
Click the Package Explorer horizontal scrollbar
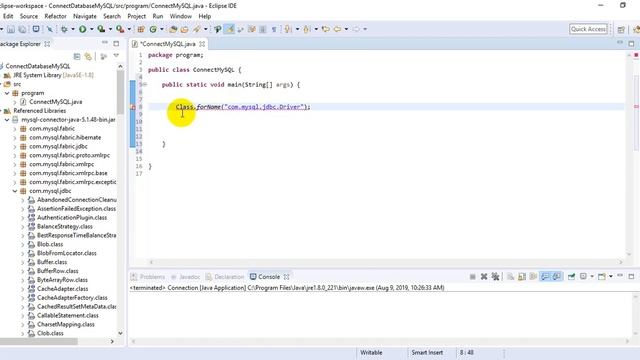pos(57,341)
